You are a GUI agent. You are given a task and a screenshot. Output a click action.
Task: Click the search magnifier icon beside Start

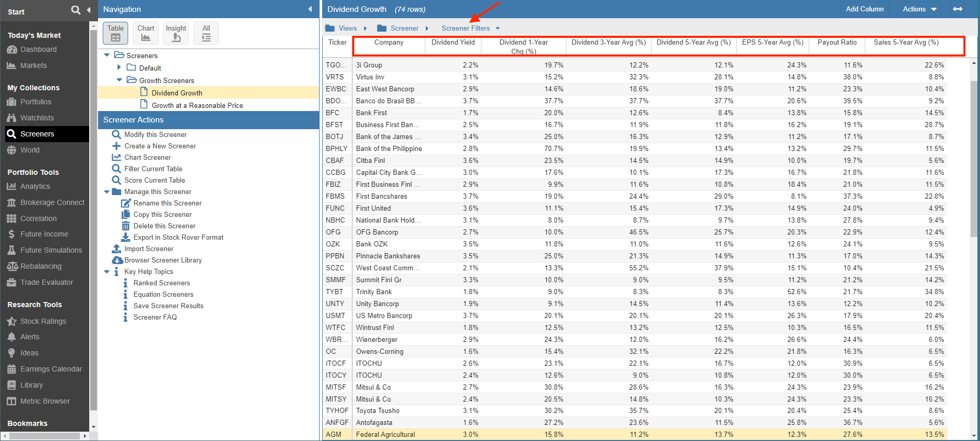coord(76,10)
